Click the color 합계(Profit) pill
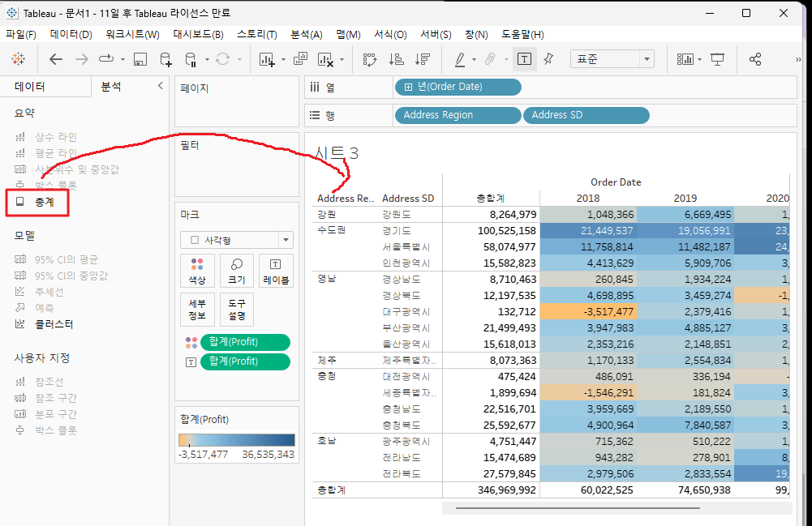 pos(245,342)
